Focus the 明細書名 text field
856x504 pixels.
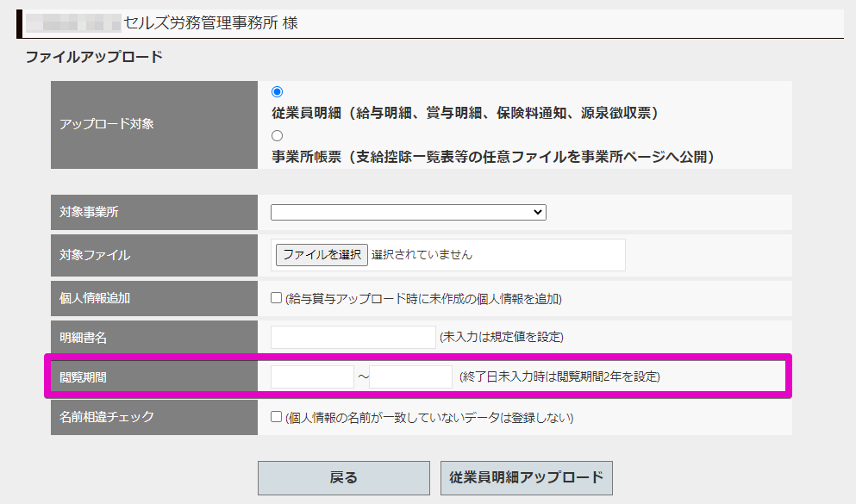click(x=353, y=337)
